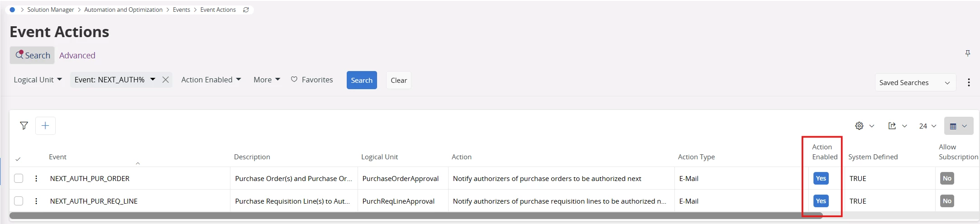Open the filter funnel icon in table toolbar
Image resolution: width=980 pixels, height=224 pixels.
coord(24,126)
